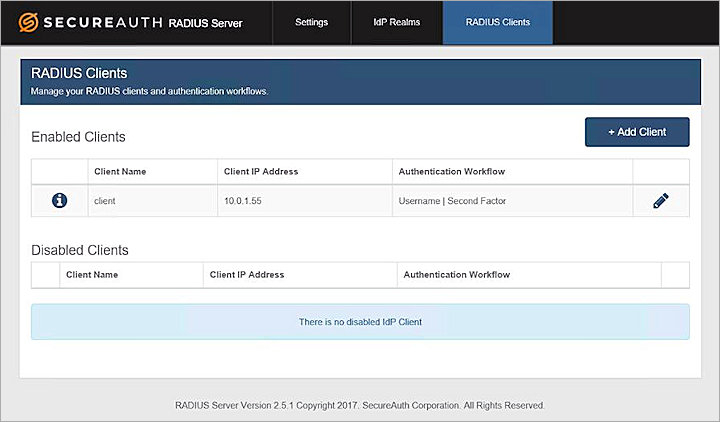
Task: Click the SecureAuth logo icon
Action: [28, 23]
